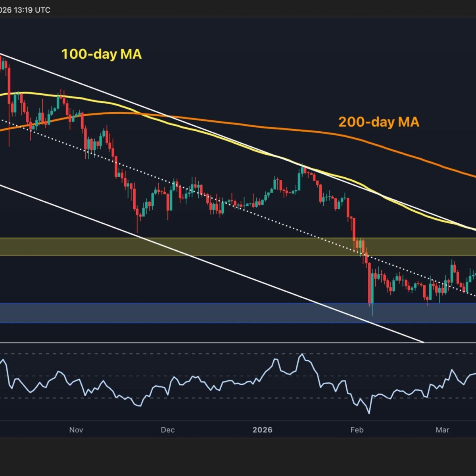Click the early February long-wick low candle
This screenshot has height=476, width=476.
pyautogui.click(x=372, y=305)
